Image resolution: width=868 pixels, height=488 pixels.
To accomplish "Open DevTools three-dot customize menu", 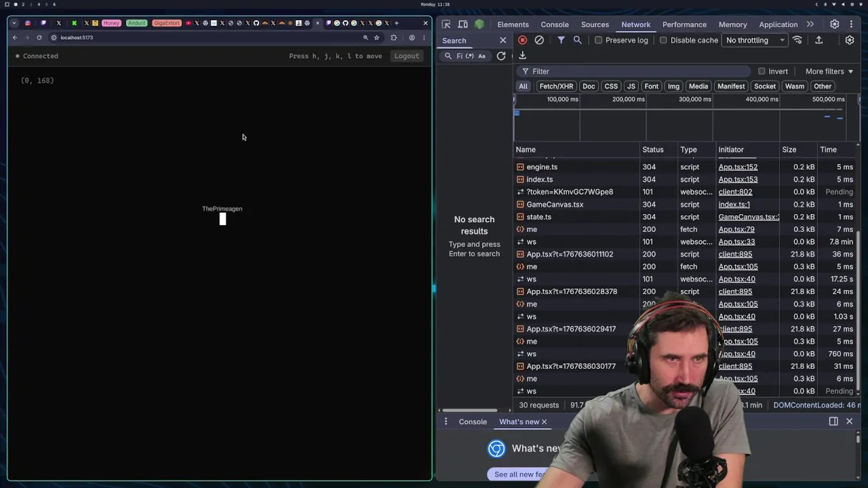I will [850, 24].
